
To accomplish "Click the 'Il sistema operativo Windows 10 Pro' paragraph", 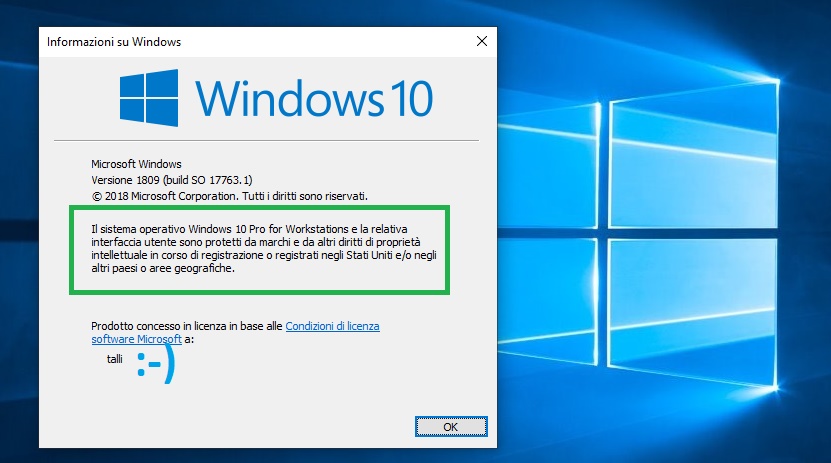I will coord(264,248).
